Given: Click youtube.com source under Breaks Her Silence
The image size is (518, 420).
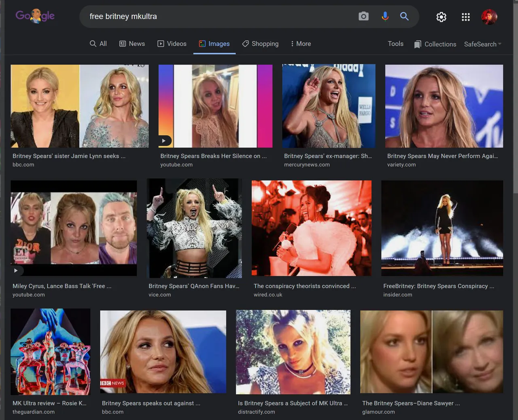Looking at the screenshot, I should pyautogui.click(x=176, y=165).
